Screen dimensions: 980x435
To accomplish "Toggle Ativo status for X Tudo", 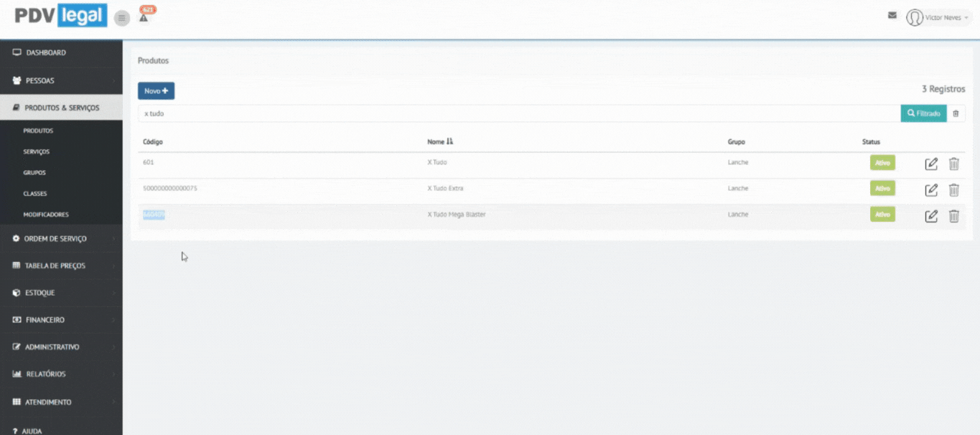I will pos(882,163).
